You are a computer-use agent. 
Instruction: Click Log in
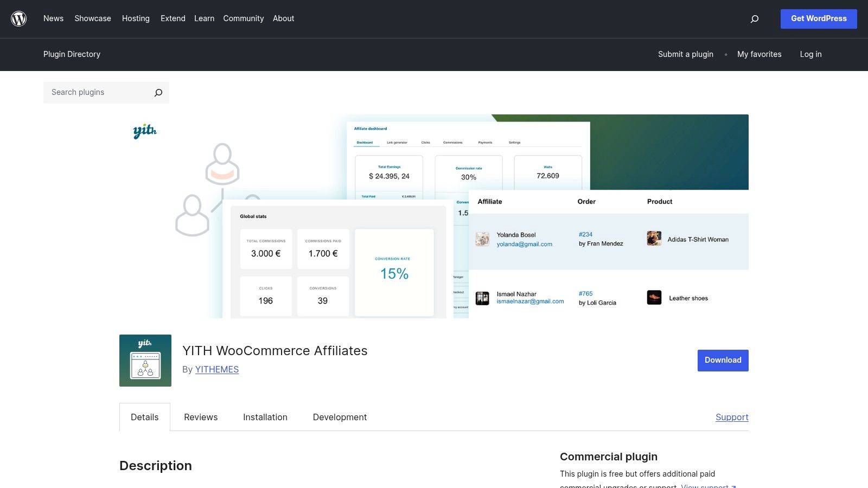[x=810, y=54]
